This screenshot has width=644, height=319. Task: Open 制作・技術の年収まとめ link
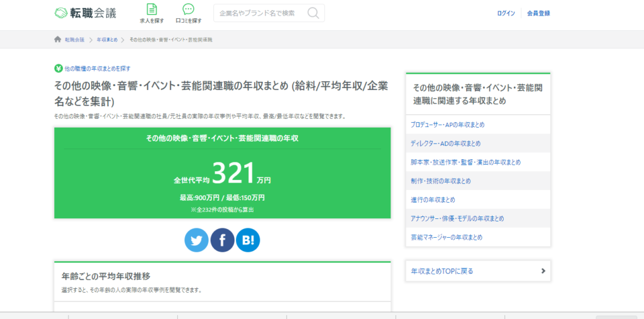click(x=441, y=181)
